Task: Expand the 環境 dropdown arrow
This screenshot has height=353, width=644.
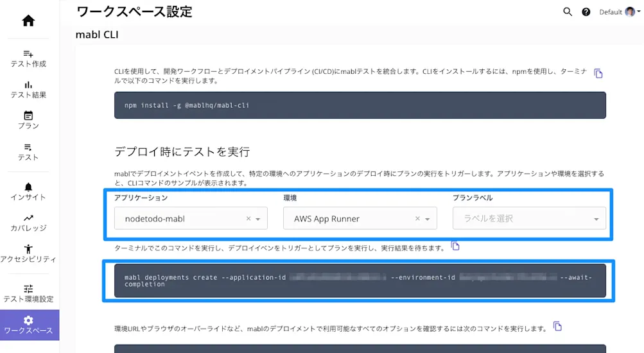Action: click(x=427, y=219)
